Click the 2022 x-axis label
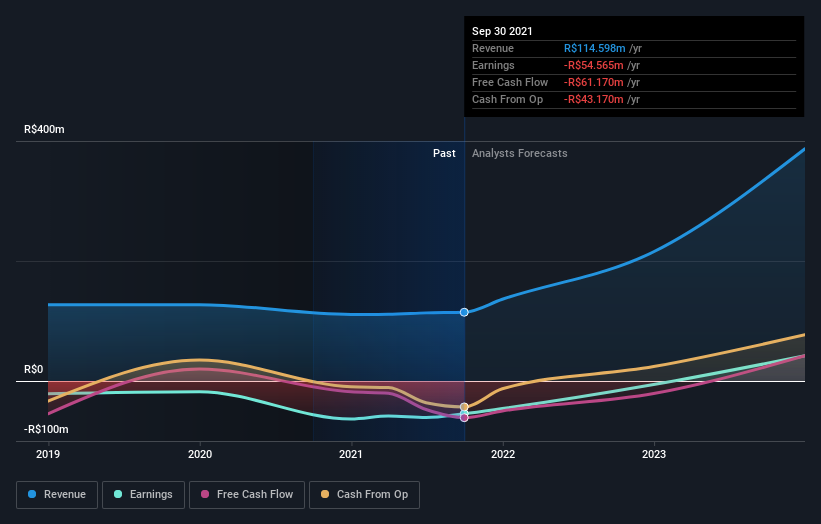This screenshot has height=524, width=821. coord(503,454)
